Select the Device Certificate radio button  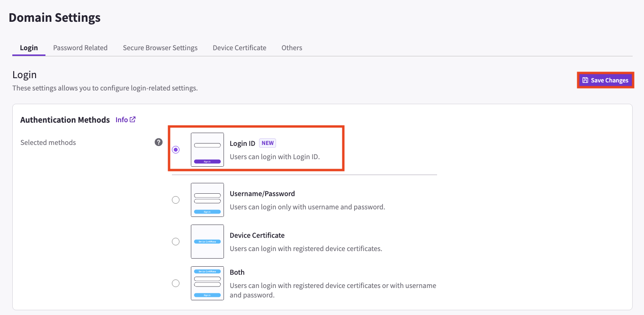[176, 242]
